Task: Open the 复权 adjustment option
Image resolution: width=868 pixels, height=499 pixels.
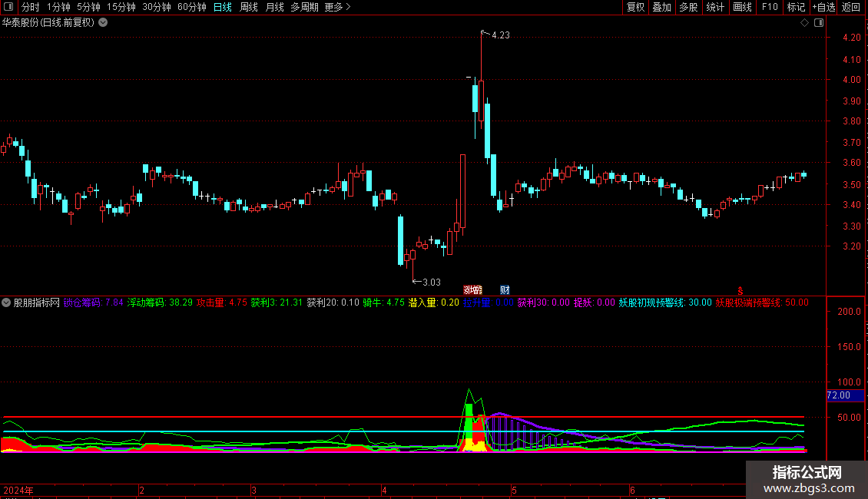Action: (x=635, y=7)
